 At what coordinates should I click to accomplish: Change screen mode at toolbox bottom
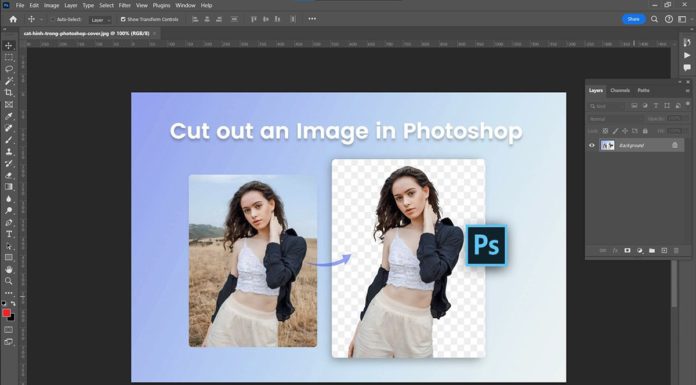tap(8, 342)
